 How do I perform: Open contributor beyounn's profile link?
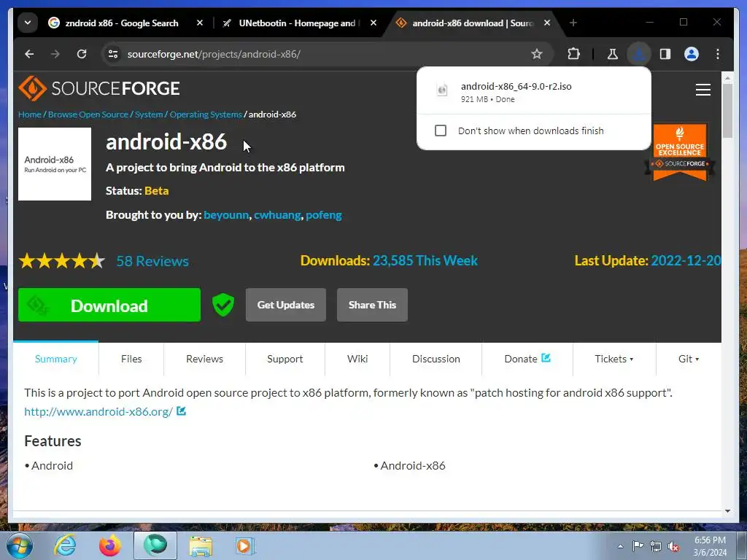[226, 215]
